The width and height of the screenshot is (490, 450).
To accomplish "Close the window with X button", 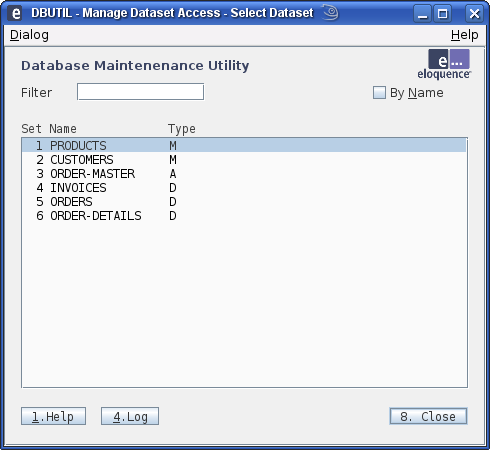I will 474,14.
